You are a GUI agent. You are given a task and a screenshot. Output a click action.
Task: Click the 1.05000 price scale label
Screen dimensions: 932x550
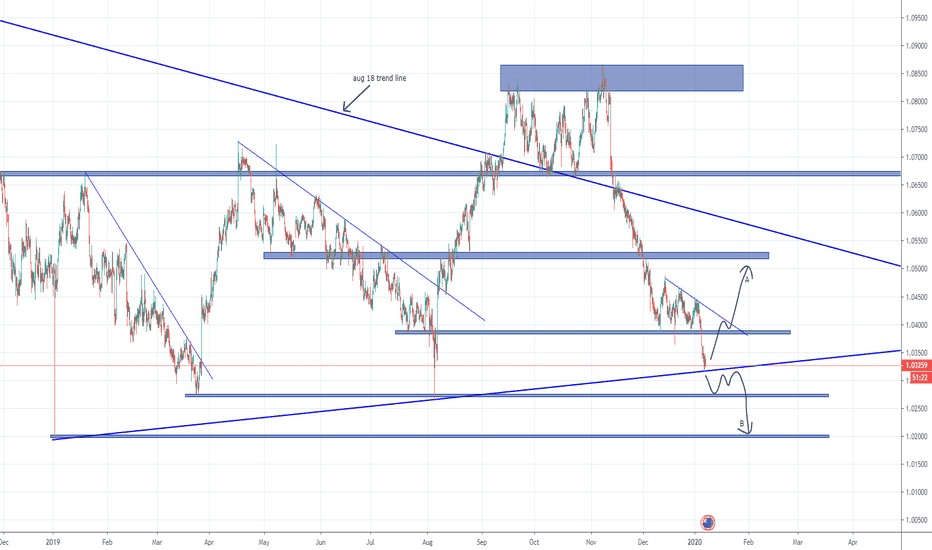[x=917, y=269]
